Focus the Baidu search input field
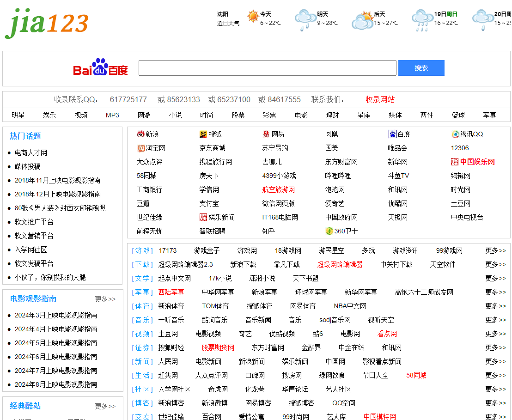The height and width of the screenshot is (420, 512). tap(268, 68)
